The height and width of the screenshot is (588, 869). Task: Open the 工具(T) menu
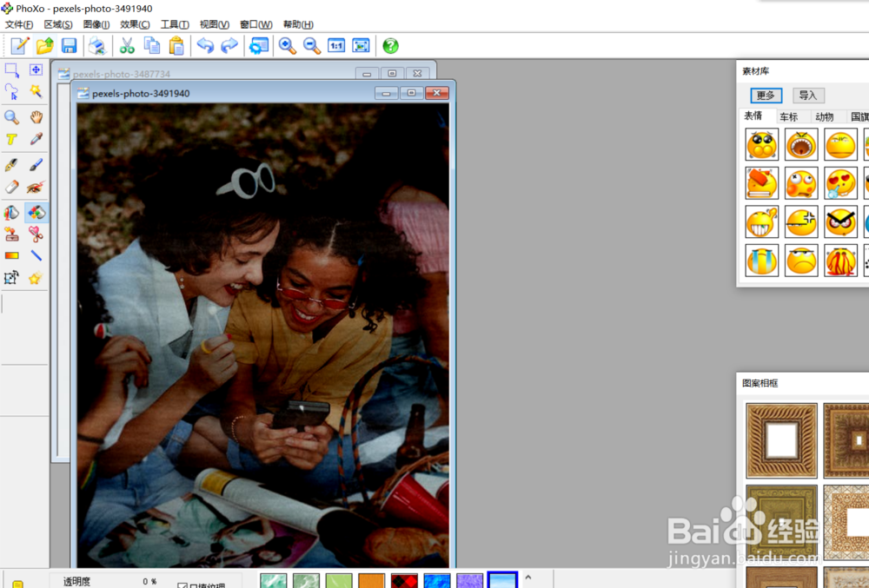[x=175, y=24]
